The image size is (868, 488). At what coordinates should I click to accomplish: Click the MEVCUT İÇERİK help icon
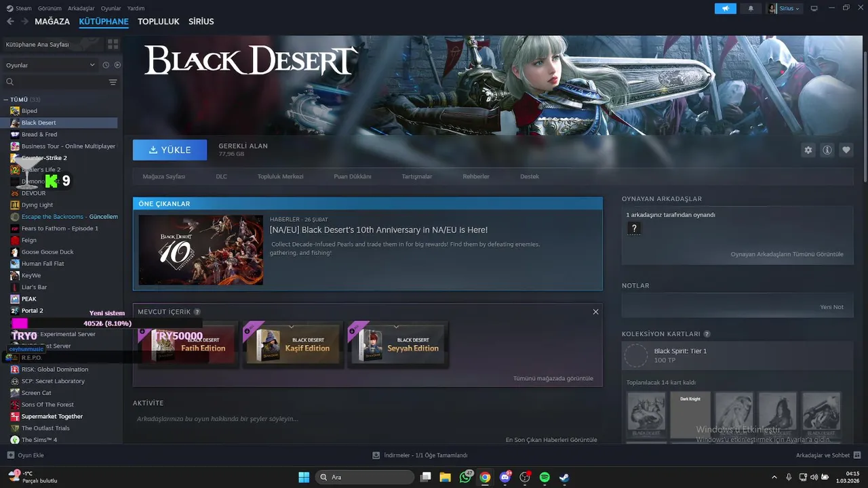point(197,312)
